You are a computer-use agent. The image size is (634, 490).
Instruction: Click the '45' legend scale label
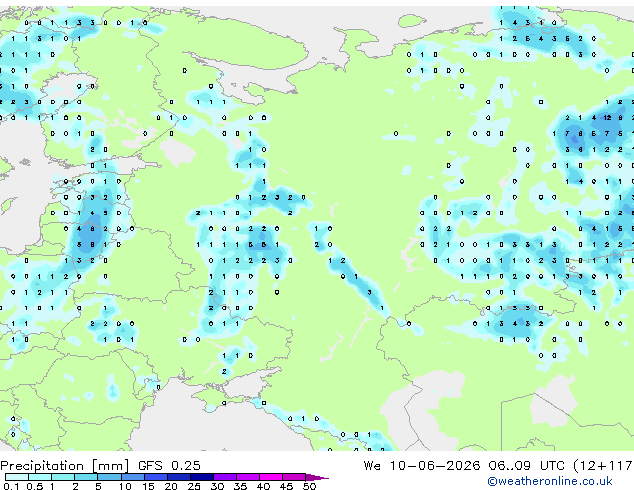pyautogui.click(x=287, y=486)
